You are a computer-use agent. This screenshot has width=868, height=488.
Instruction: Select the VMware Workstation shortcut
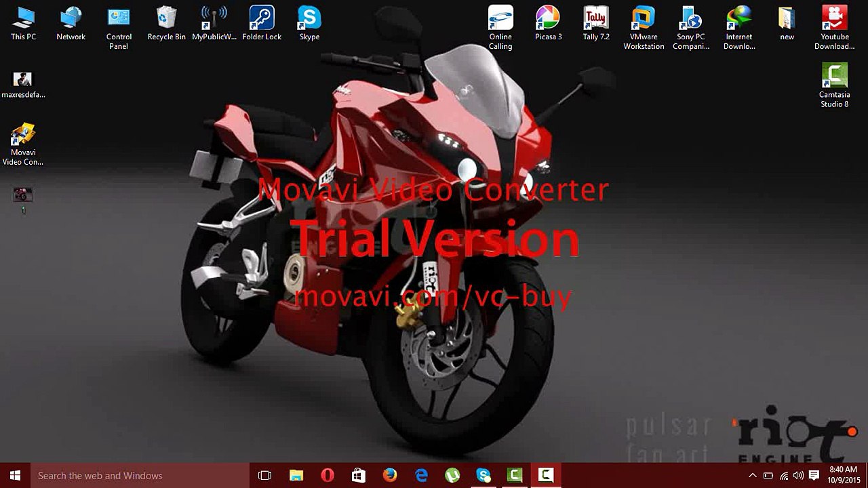click(x=644, y=28)
